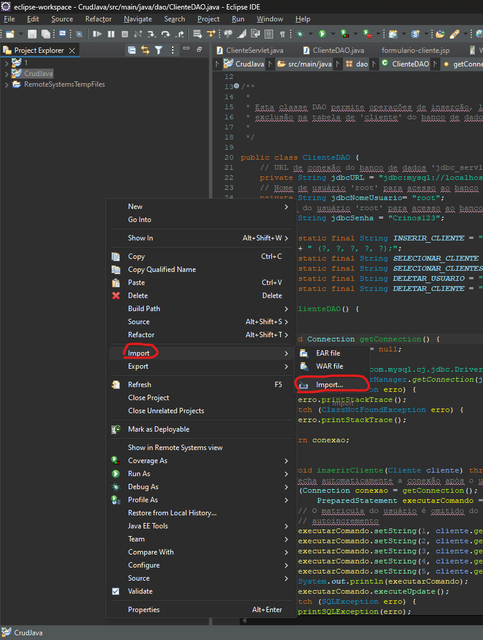Screen dimensions: 483x640
Task: Click the Paste clipboard icon in context menu
Action: (x=116, y=282)
